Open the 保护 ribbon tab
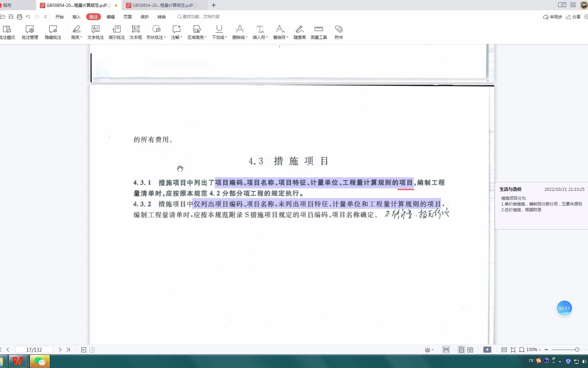Viewport: 588px width, 368px height. (145, 17)
